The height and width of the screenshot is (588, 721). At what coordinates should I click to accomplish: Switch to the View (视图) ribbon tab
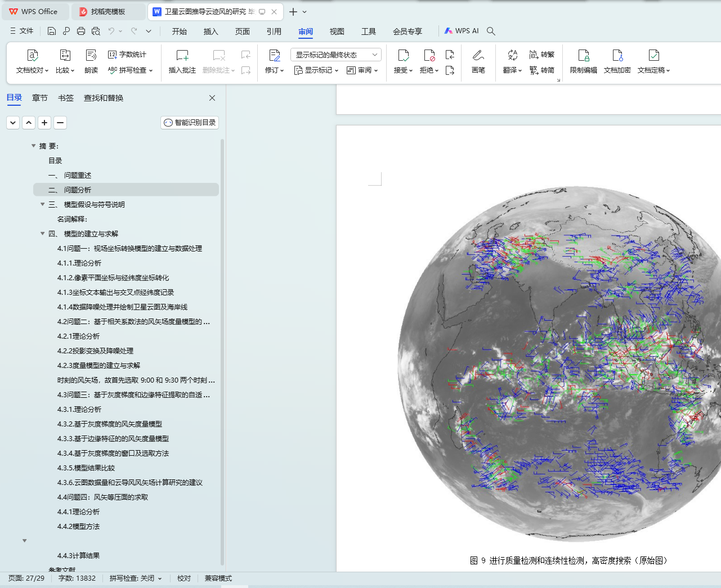point(337,32)
